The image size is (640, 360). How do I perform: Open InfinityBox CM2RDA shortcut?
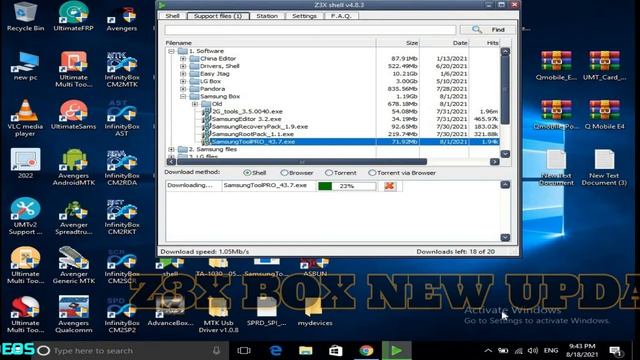click(122, 167)
